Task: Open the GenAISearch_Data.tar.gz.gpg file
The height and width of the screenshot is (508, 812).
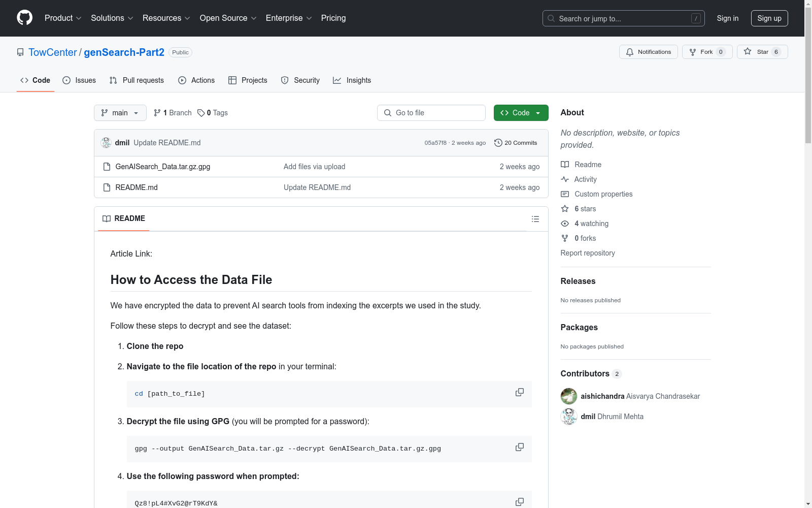Action: pyautogui.click(x=163, y=167)
